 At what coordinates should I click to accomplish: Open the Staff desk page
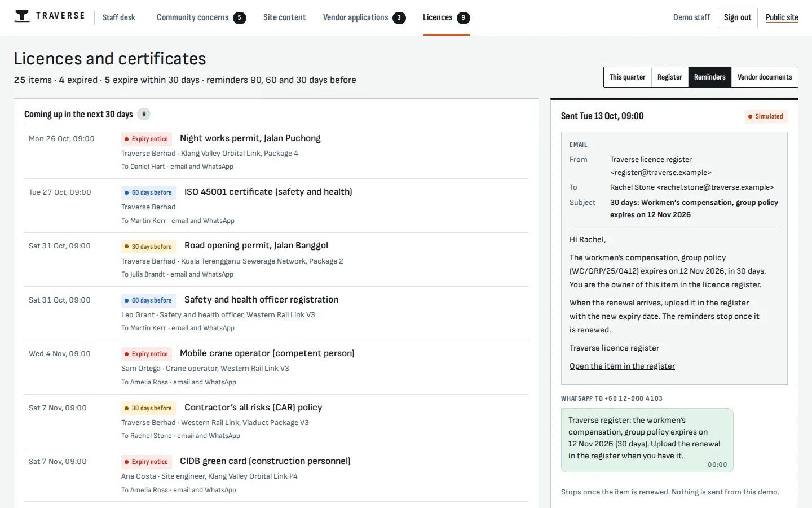pyautogui.click(x=119, y=17)
